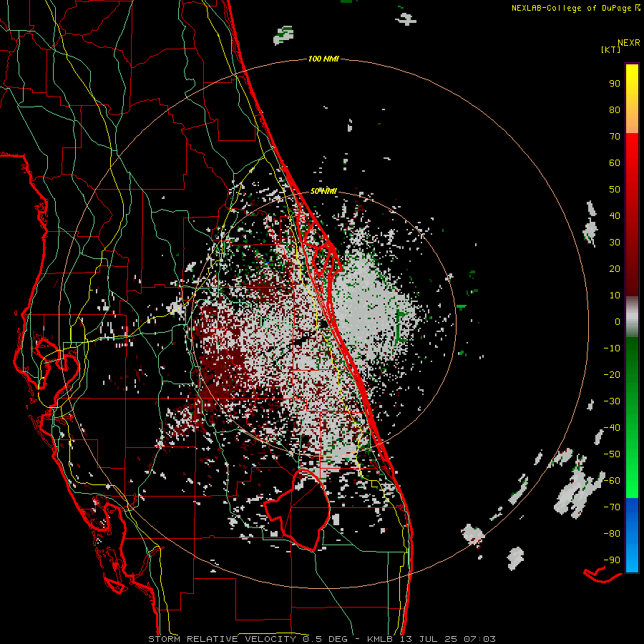Image resolution: width=644 pixels, height=644 pixels.
Task: Click the 60 value on the velocity scale
Action: coord(615,163)
